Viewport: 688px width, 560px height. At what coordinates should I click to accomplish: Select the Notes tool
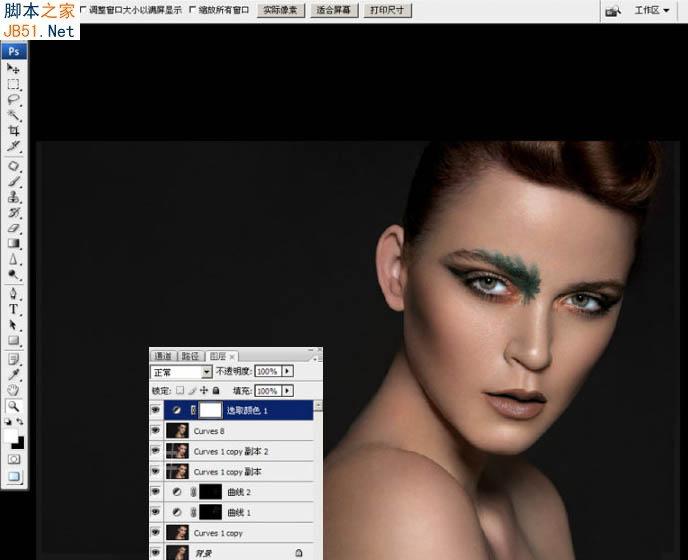pyautogui.click(x=14, y=359)
